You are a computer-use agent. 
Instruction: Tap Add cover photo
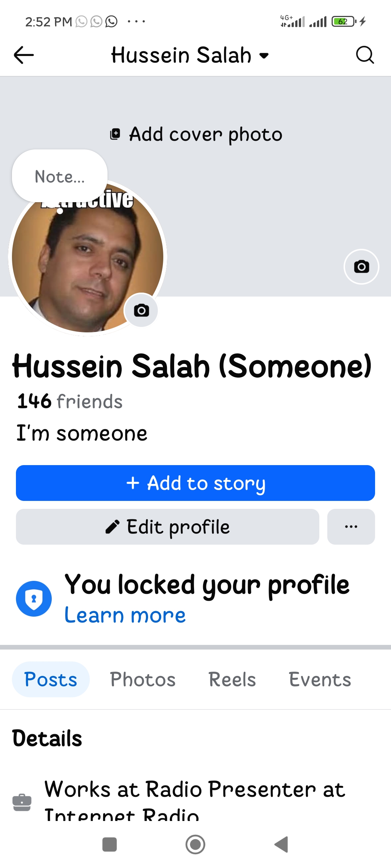tap(196, 134)
